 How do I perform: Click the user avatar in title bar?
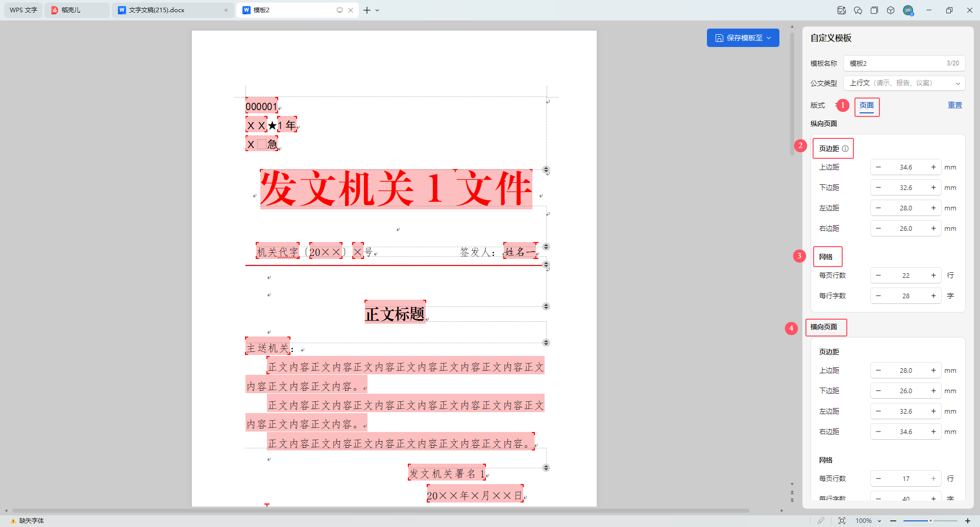tap(908, 10)
